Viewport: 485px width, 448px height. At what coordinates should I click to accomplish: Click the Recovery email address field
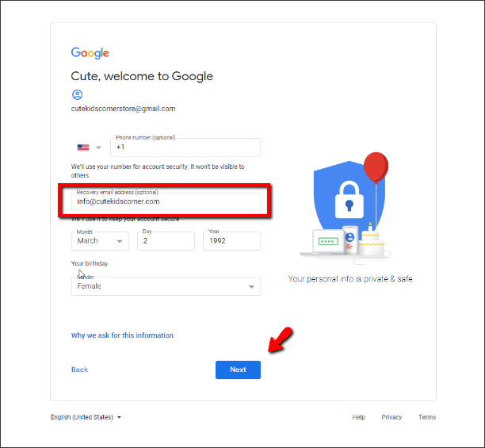tap(166, 201)
